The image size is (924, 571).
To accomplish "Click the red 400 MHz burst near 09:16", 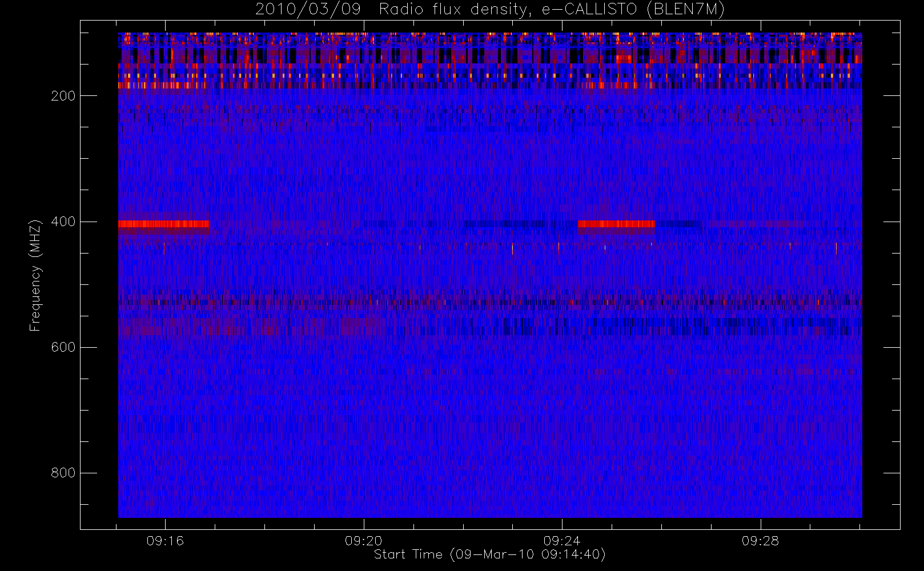I will click(163, 224).
